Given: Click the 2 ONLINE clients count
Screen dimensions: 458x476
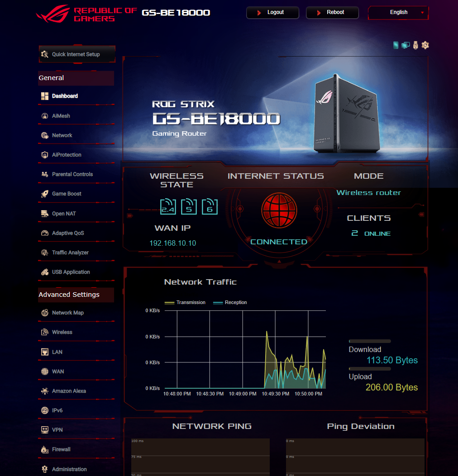Looking at the screenshot, I should click(371, 233).
